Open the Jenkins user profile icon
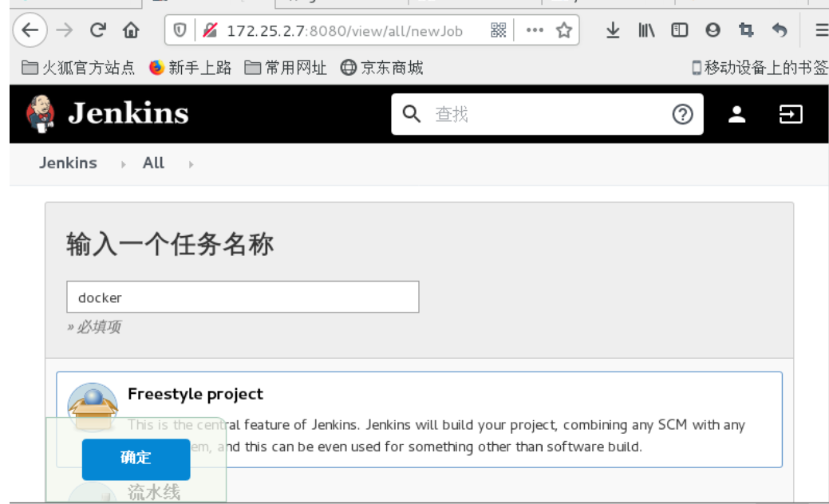Viewport: 829px width, 504px height. (737, 114)
